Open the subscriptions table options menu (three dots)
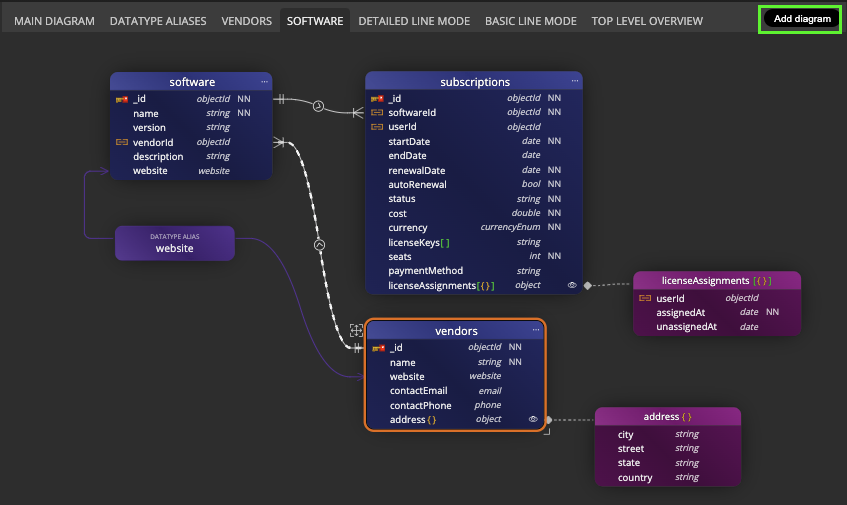Image resolution: width=847 pixels, height=505 pixels. pyautogui.click(x=575, y=81)
